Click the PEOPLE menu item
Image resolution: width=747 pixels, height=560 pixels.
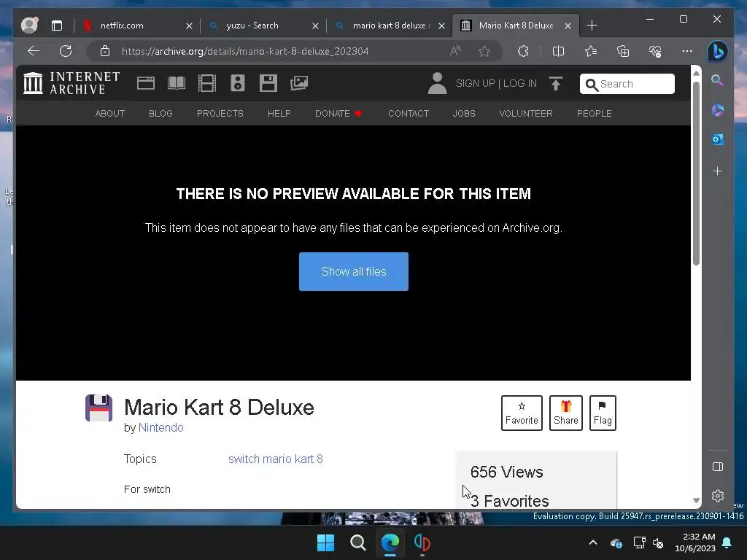(594, 113)
